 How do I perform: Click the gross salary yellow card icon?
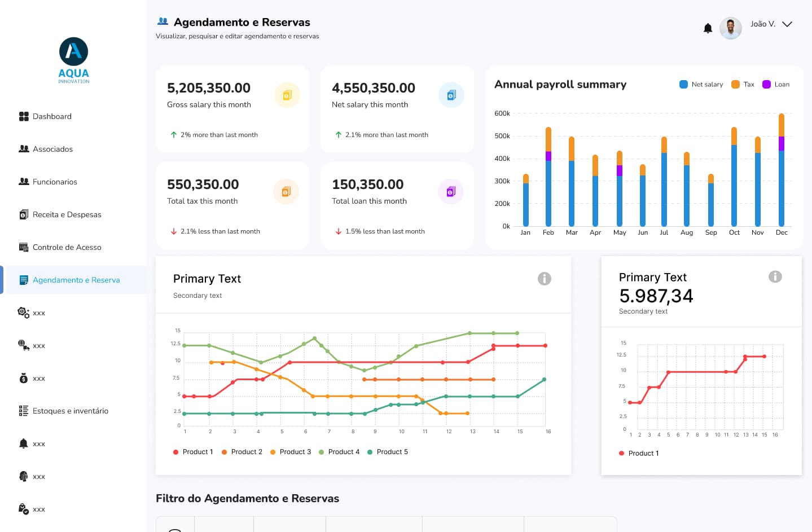[x=287, y=95]
